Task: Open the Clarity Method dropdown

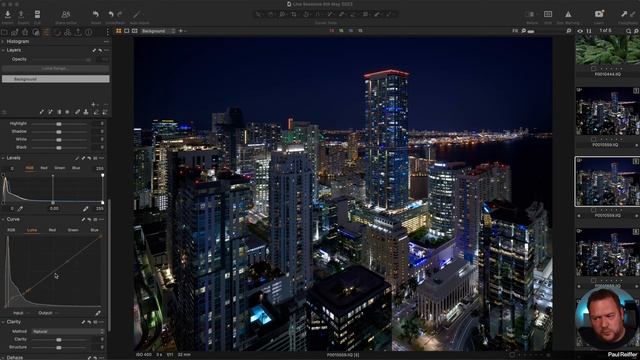Action: [x=68, y=332]
